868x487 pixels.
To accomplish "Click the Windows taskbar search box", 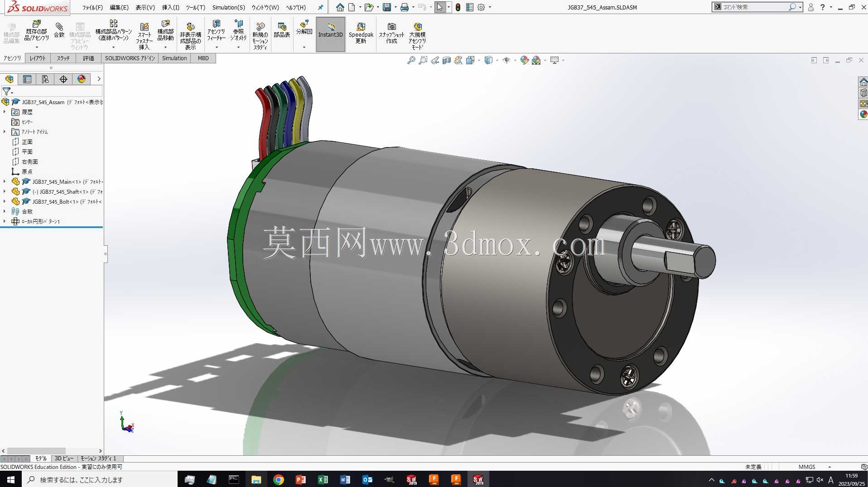I will (x=100, y=480).
